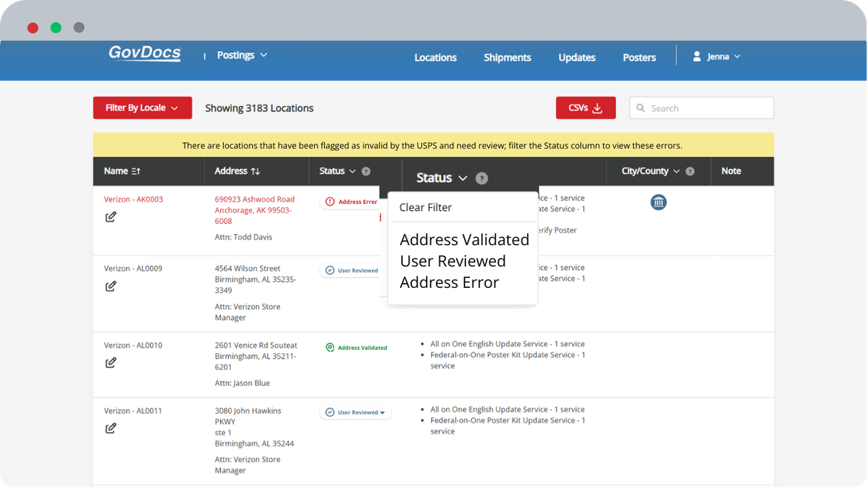Open the Posters nav item
Screen dimensions: 868x489
pos(639,58)
